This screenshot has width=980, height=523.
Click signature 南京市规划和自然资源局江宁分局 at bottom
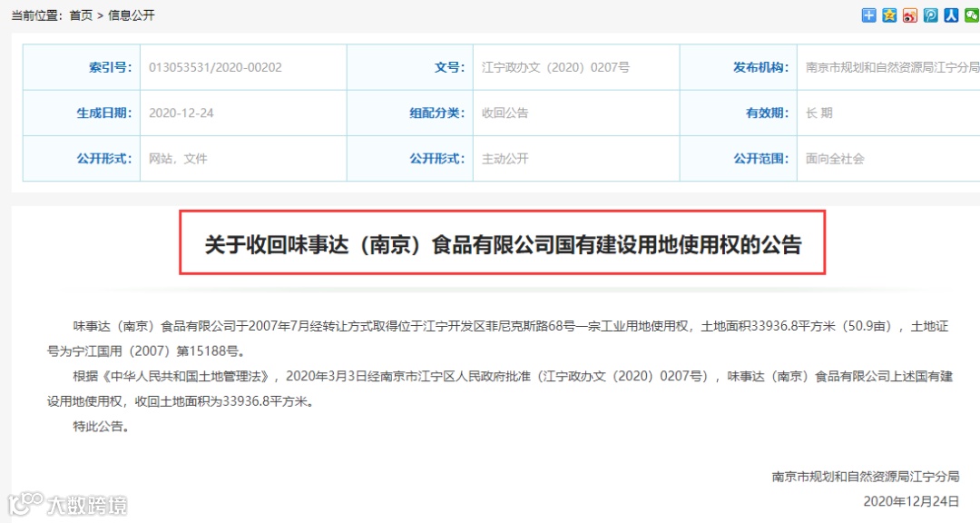click(866, 477)
